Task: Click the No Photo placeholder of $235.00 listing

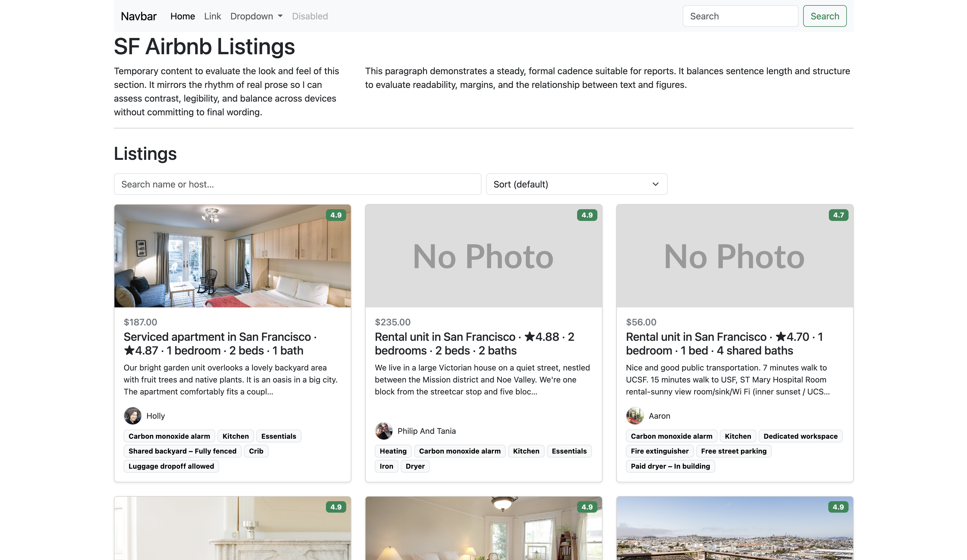Action: click(484, 256)
